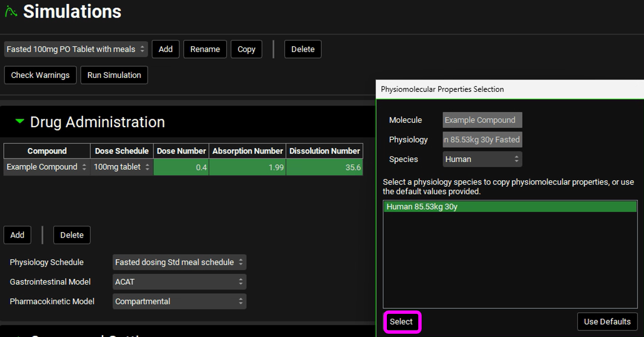Click the Simulations logo icon

click(10, 12)
